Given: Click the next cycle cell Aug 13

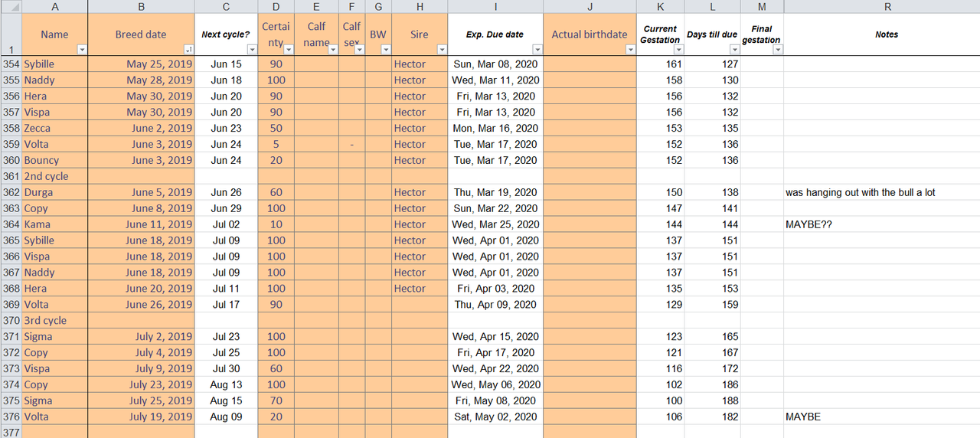Looking at the screenshot, I should pos(226,385).
